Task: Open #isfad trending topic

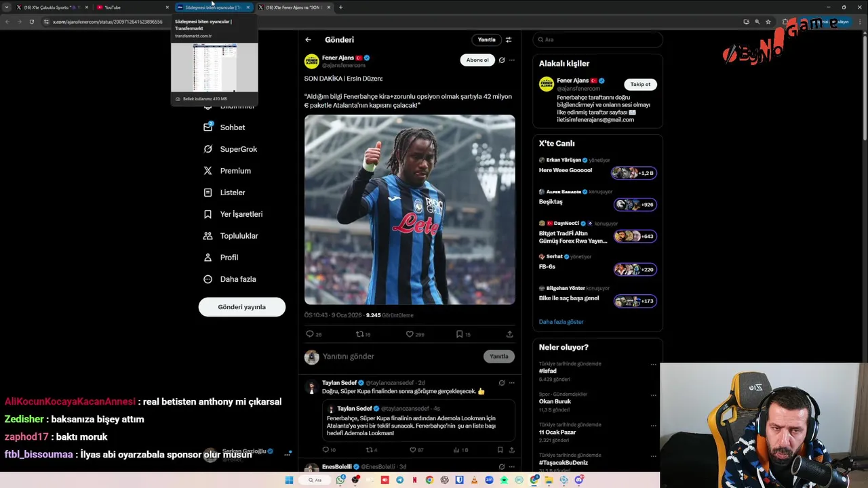Action: pyautogui.click(x=547, y=371)
